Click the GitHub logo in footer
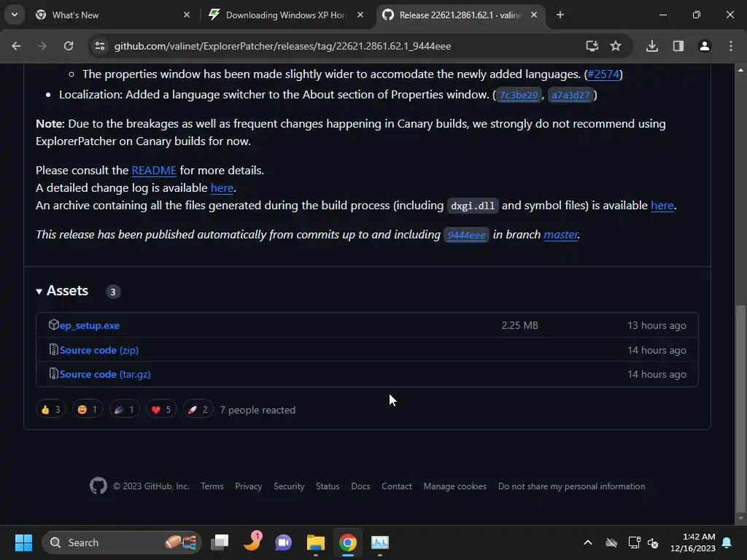 click(98, 486)
